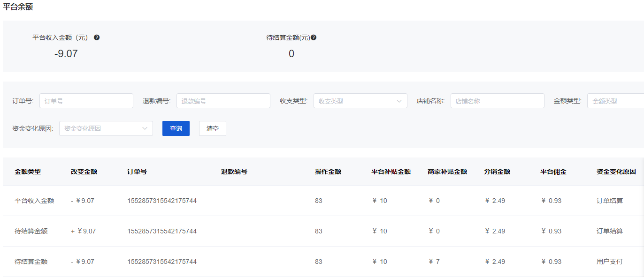
Task: Select the 平台补贴金额 column header
Action: click(391, 172)
